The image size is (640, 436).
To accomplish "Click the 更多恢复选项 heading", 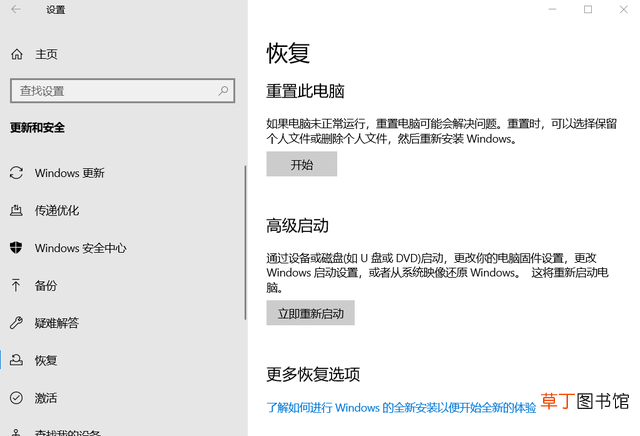I will point(313,374).
